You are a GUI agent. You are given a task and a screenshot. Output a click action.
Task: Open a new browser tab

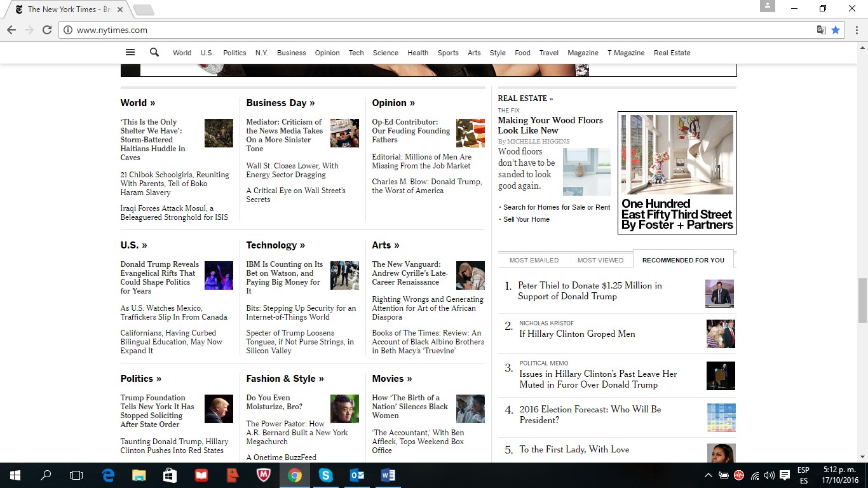[x=144, y=10]
